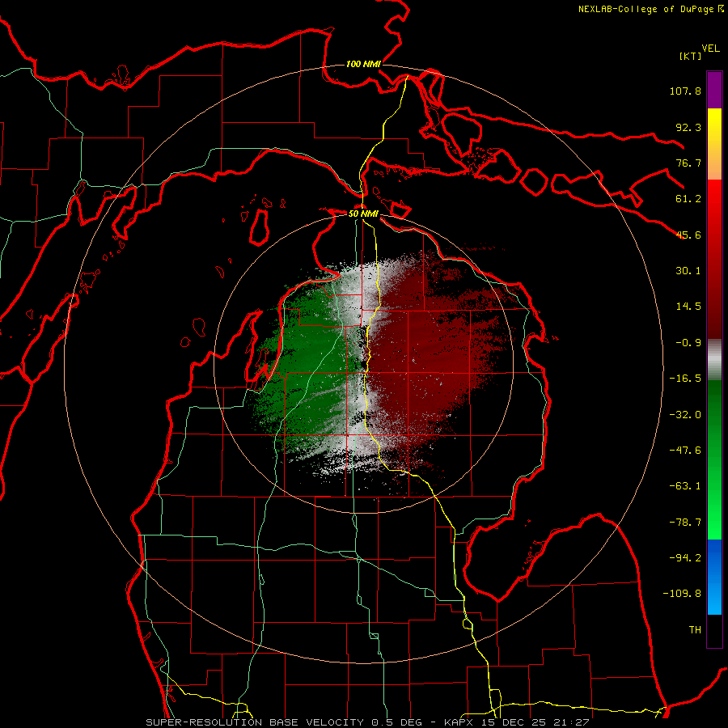Click the -63.1 value on velocity scale
The image size is (728, 728).
685,486
